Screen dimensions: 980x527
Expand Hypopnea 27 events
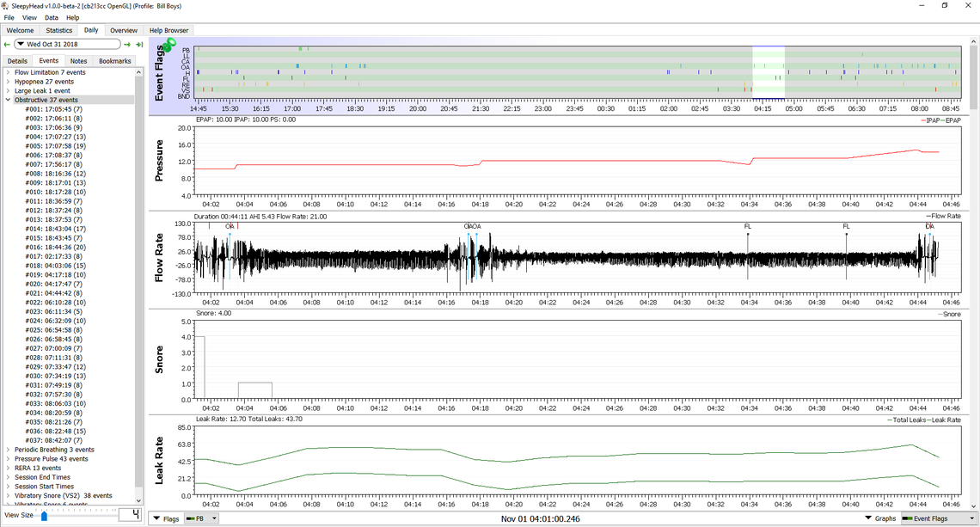click(x=8, y=82)
